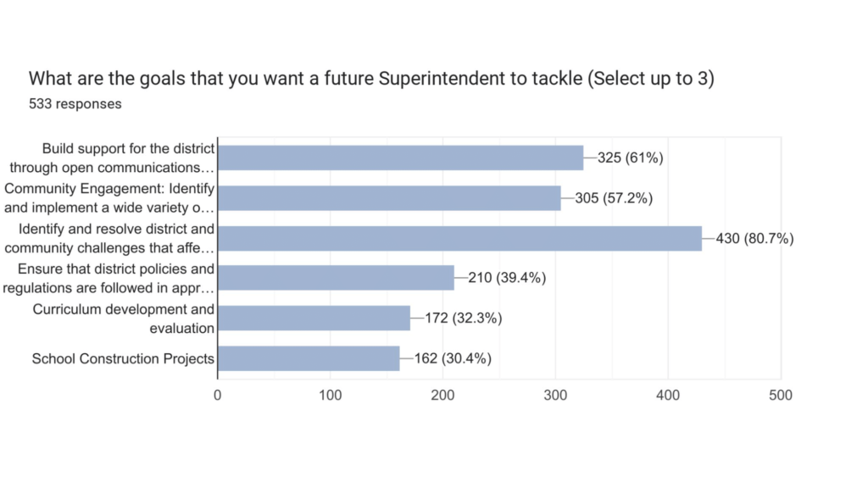The image size is (868, 488).
Task: Click the "Build support for the district" bar
Action: coord(400,158)
